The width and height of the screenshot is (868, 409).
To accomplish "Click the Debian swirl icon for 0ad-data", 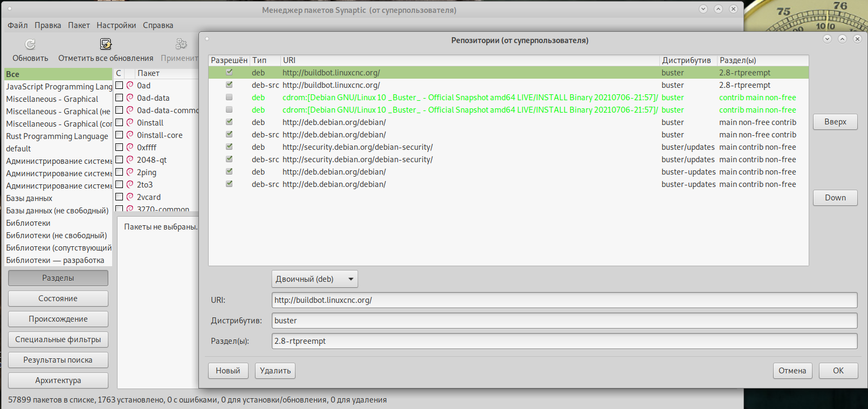I will (x=130, y=98).
